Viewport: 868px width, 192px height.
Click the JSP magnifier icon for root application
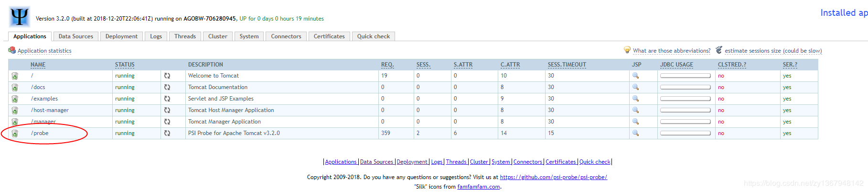point(635,76)
